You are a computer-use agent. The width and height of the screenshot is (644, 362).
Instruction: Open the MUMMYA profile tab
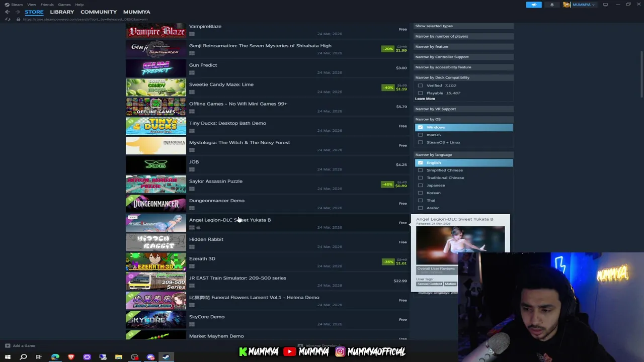click(136, 12)
